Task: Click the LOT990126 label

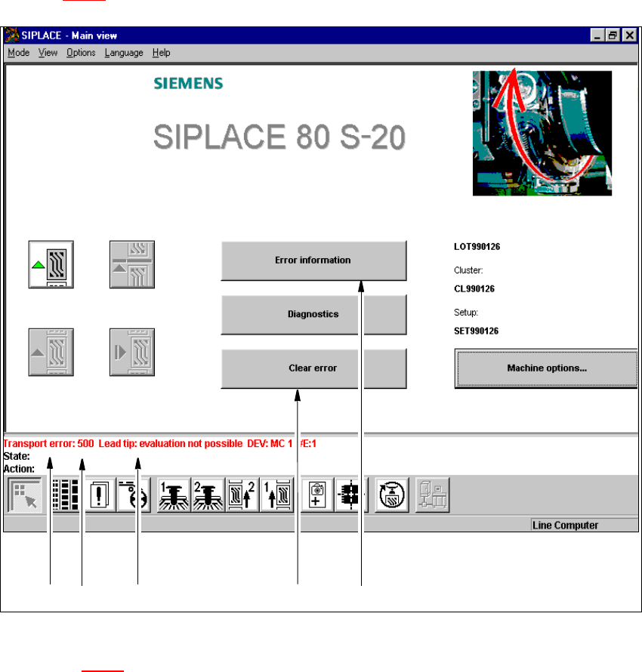Action: tap(477, 247)
